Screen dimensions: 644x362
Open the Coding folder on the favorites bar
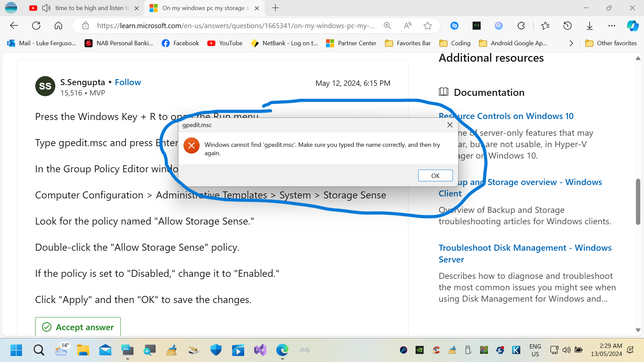[455, 43]
